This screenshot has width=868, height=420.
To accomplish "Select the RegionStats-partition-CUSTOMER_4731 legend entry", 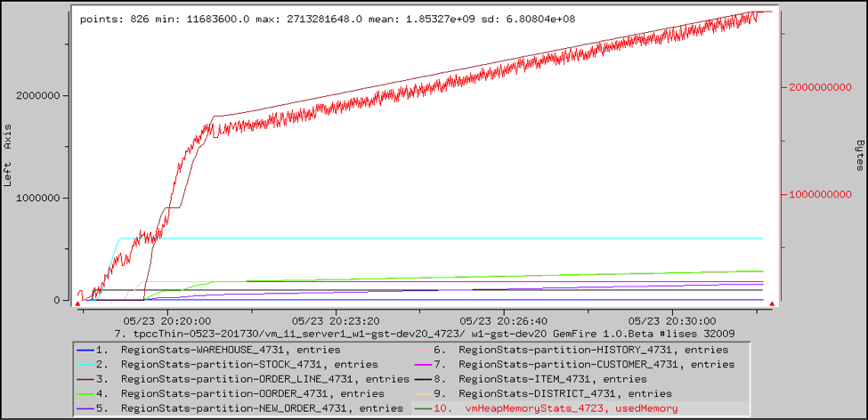I will click(x=596, y=364).
